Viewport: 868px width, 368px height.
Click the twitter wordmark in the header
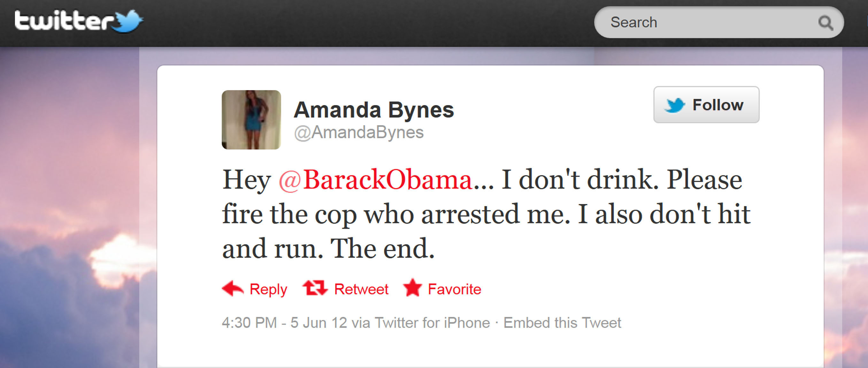point(64,20)
